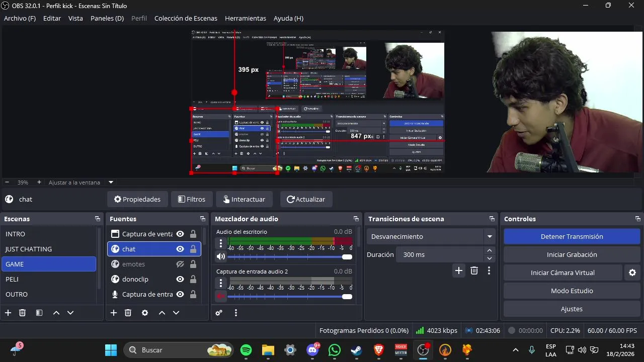Pop out the Controles dock panel
Image resolution: width=644 pixels, height=362 pixels.
tap(637, 219)
